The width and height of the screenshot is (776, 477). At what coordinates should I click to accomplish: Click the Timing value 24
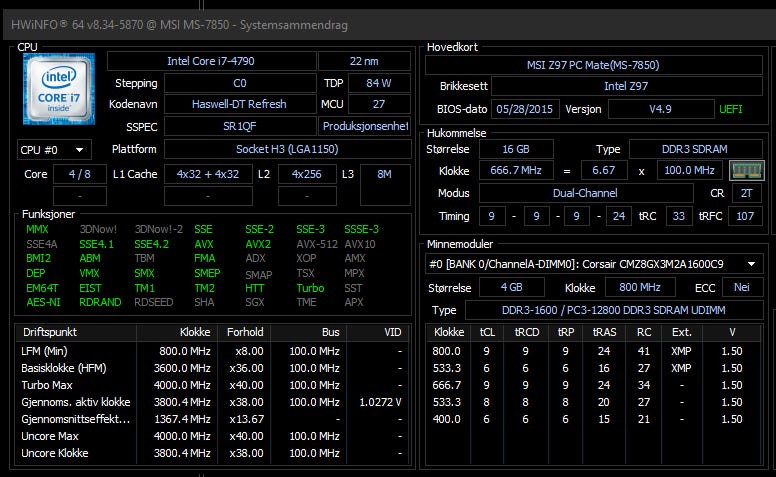pyautogui.click(x=619, y=216)
